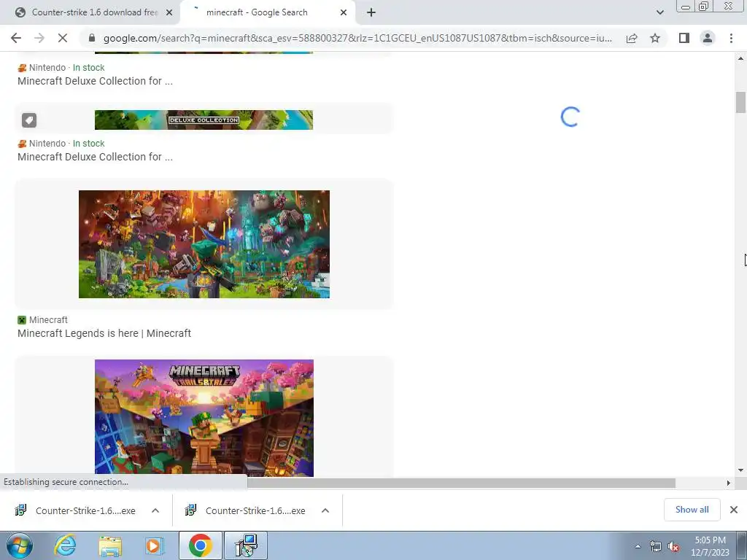
Task: Open the lower Minecraft Deluxe Collection link
Action: click(x=96, y=157)
